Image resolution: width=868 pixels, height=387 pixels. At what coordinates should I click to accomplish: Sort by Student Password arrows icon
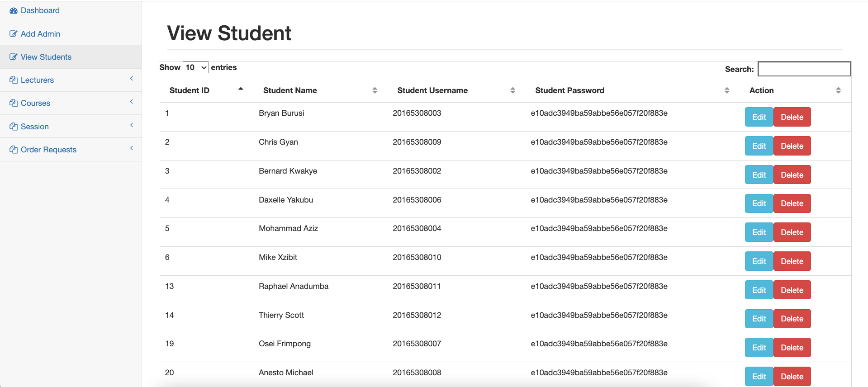(x=727, y=90)
